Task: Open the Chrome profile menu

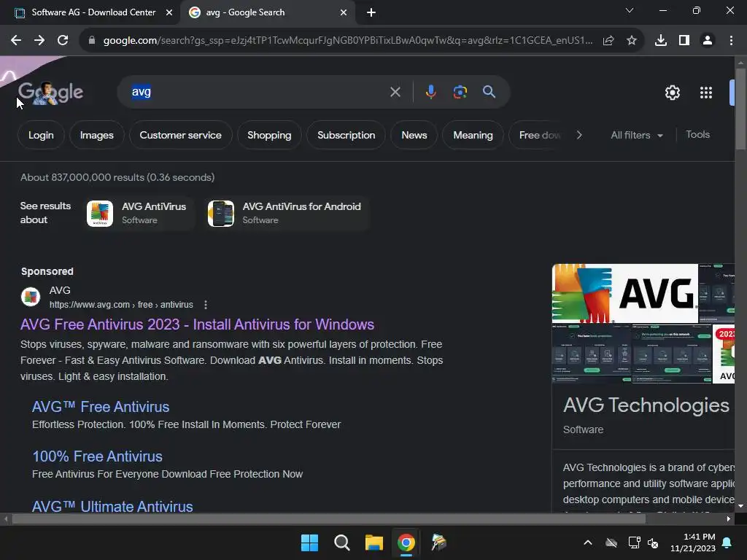Action: (x=708, y=41)
